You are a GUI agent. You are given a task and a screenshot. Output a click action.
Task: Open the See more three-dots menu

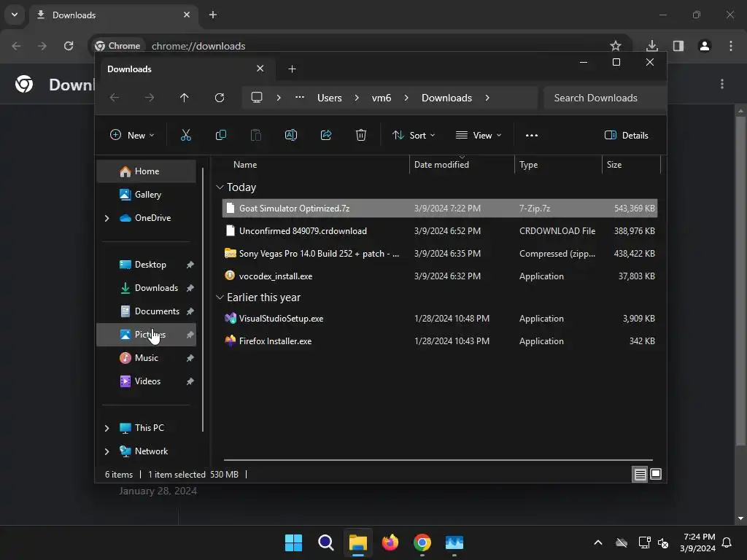pyautogui.click(x=532, y=135)
